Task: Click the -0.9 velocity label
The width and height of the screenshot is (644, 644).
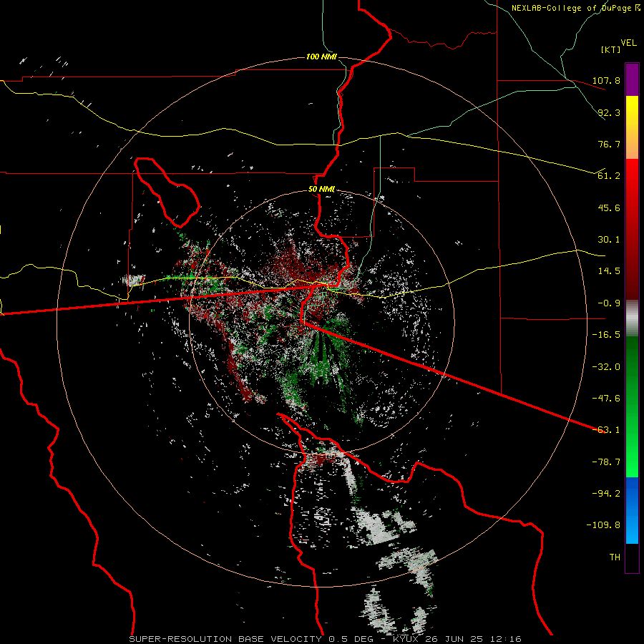Action: (606, 303)
